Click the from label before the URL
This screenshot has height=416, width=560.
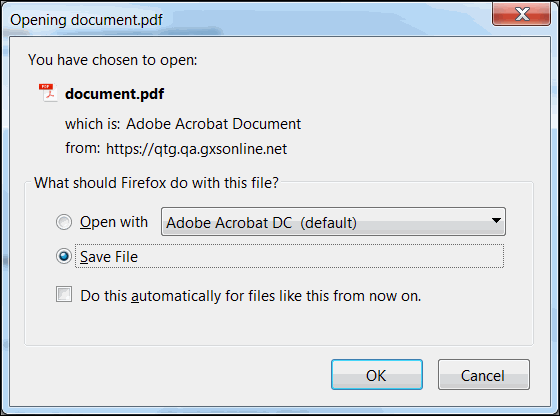(x=83, y=148)
